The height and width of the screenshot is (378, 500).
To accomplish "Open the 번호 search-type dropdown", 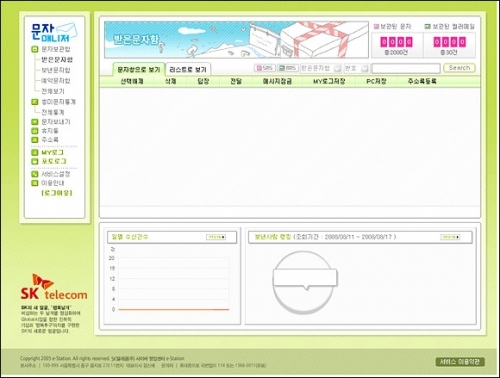I will coord(356,68).
